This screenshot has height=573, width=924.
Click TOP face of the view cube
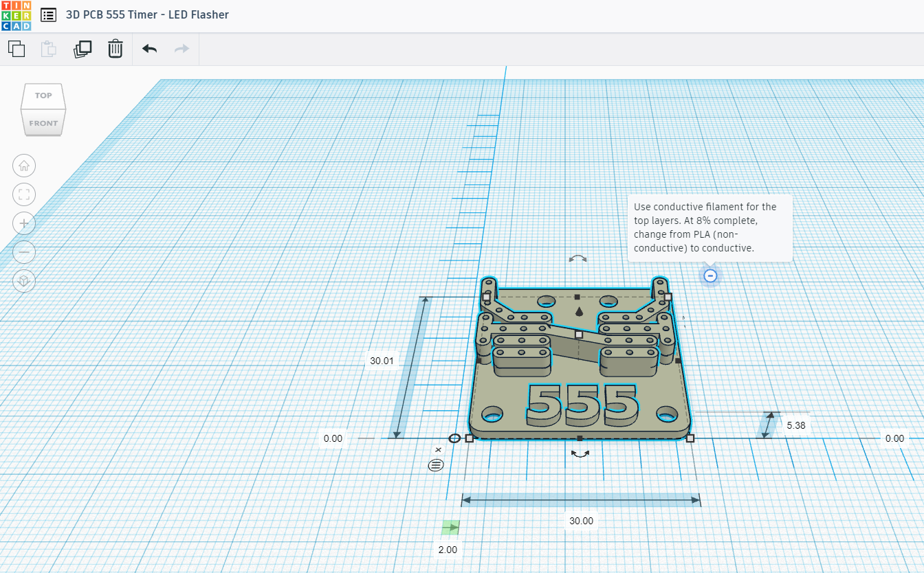(43, 96)
